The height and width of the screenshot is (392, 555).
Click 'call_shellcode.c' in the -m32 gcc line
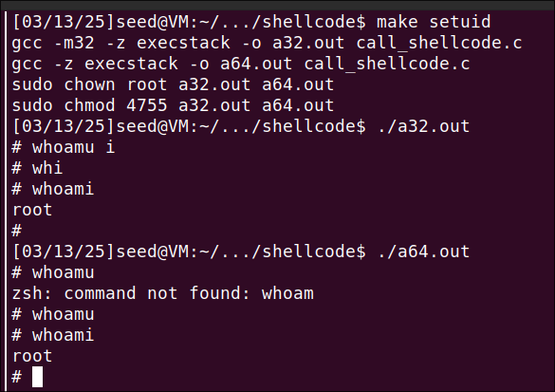coord(439,43)
